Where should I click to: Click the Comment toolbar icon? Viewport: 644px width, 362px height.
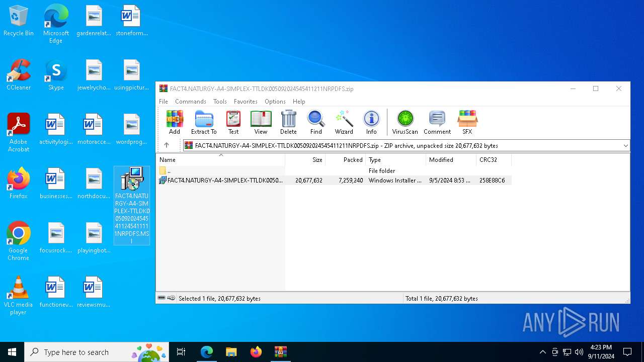[437, 122]
